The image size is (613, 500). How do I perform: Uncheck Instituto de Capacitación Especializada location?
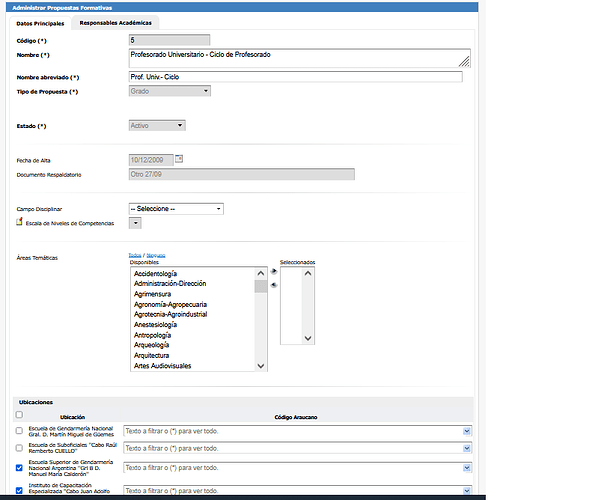[x=19, y=491]
